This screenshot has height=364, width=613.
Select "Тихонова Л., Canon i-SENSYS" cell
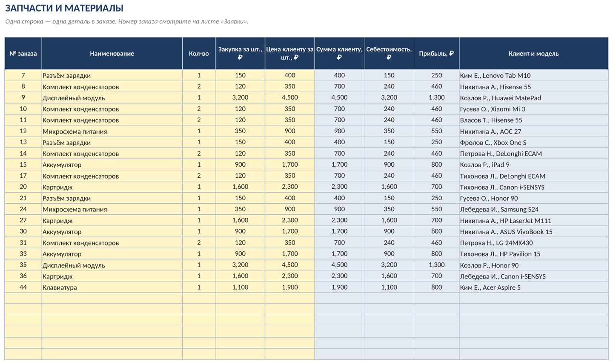[534, 187]
